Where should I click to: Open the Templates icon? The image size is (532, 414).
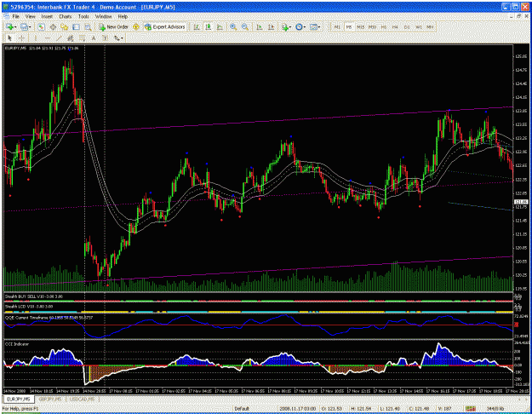[x=313, y=26]
